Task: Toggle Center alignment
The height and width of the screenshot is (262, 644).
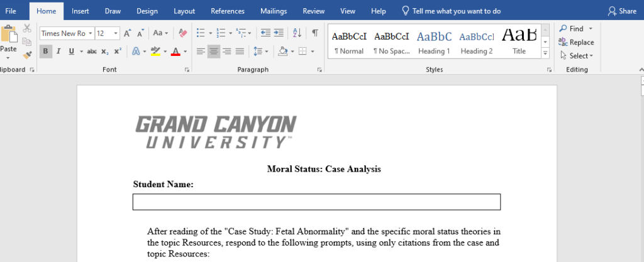Action: click(214, 52)
